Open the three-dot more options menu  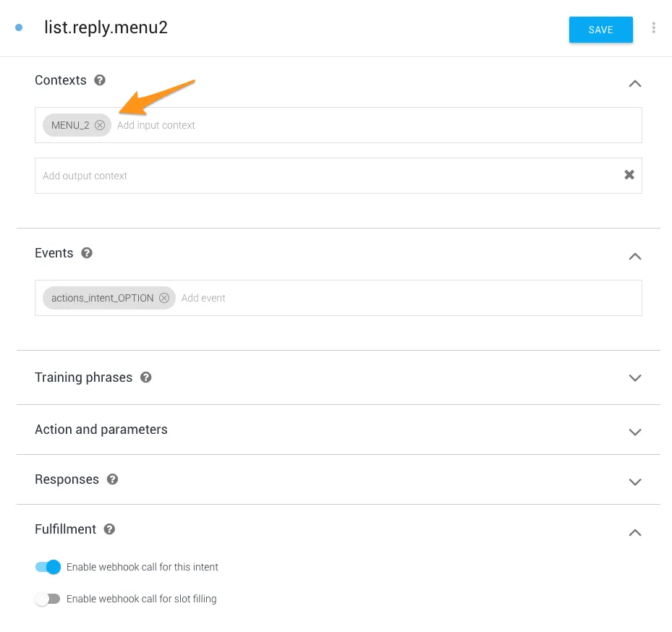[x=654, y=28]
